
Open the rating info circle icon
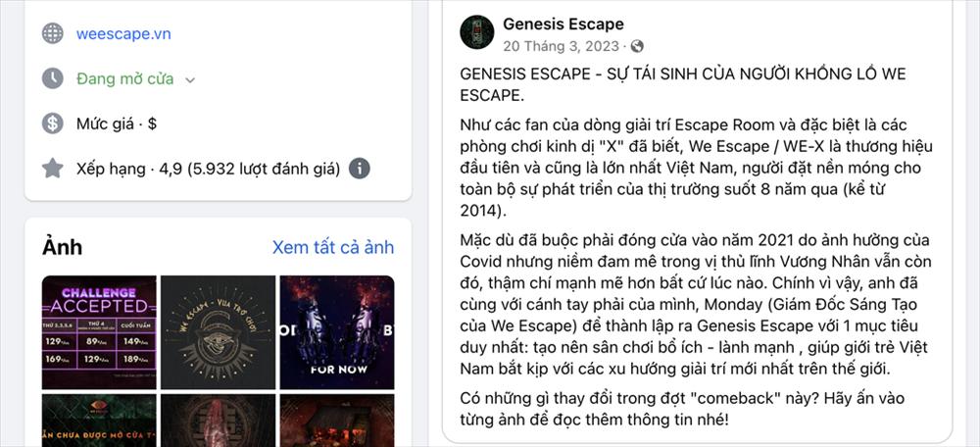[x=360, y=169]
